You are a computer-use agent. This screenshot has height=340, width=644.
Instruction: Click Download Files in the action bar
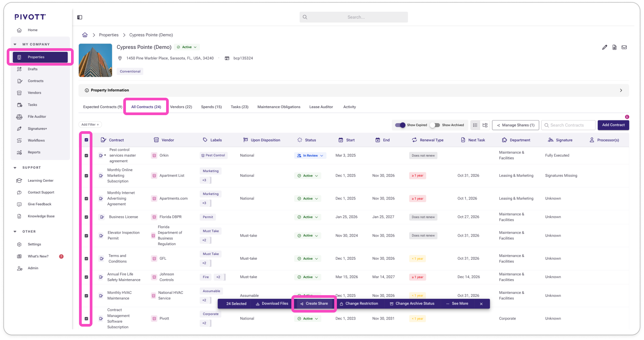(272, 304)
